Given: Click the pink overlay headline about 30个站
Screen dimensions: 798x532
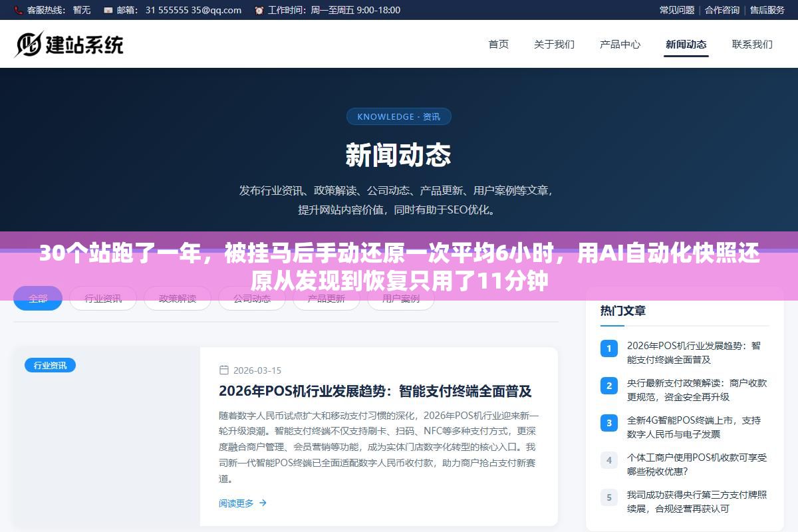Looking at the screenshot, I should [x=399, y=267].
